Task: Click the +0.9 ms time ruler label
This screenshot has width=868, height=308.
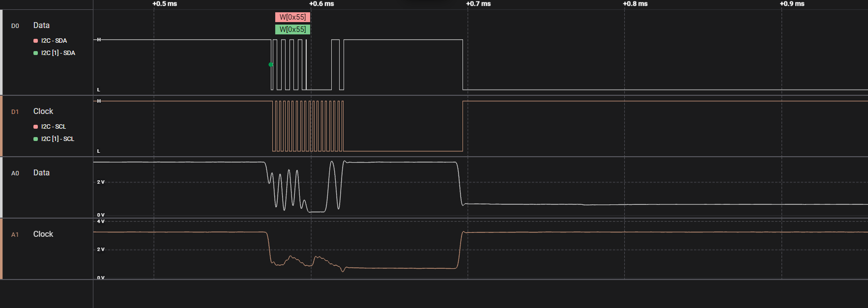Action: click(792, 4)
